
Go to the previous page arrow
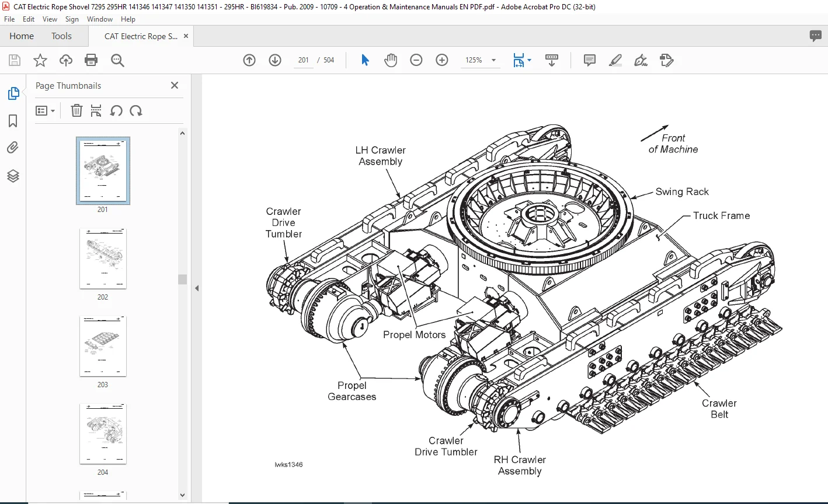249,60
